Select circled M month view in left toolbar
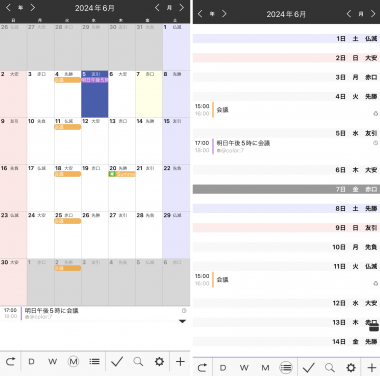The width and height of the screenshot is (380, 376). tap(73, 362)
